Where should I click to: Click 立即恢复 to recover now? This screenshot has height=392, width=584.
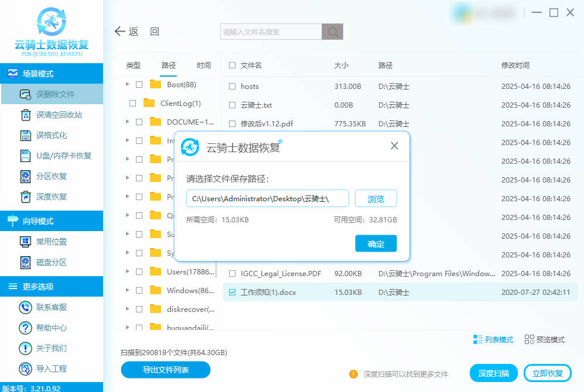point(548,373)
